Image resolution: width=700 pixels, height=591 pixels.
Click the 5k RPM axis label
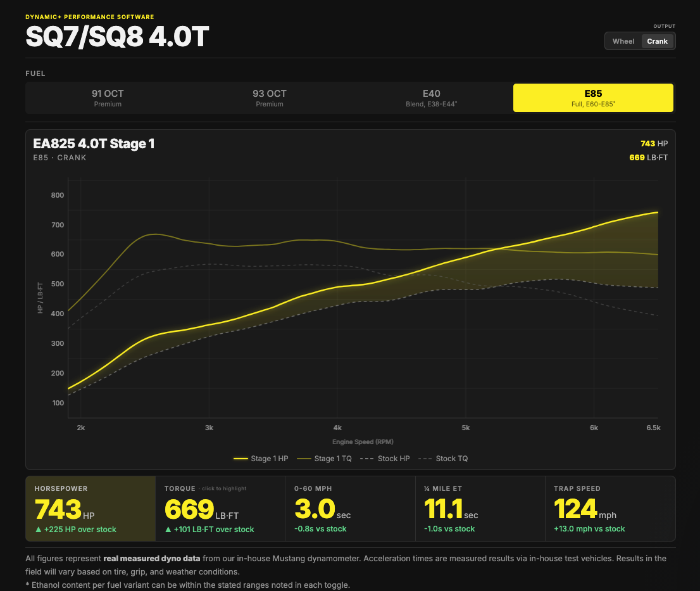click(x=466, y=428)
